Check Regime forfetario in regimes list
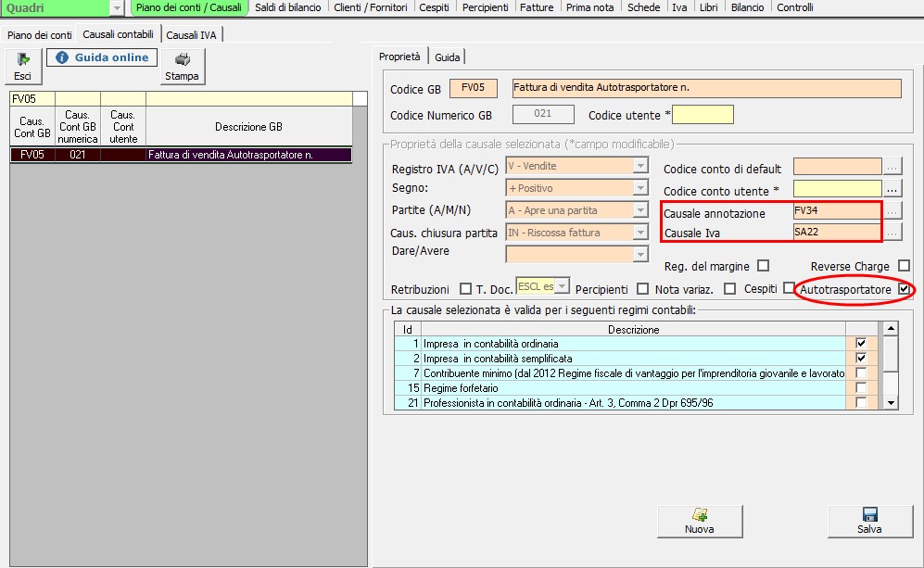The height and width of the screenshot is (568, 924). [x=861, y=388]
